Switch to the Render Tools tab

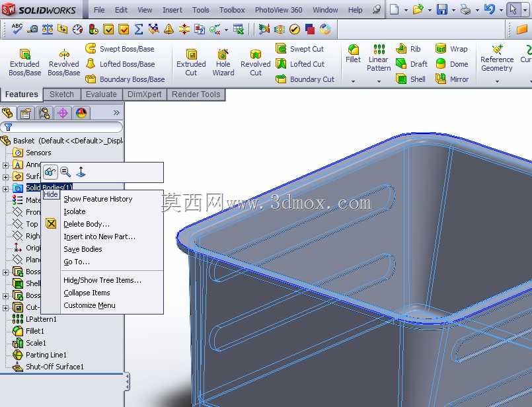click(x=196, y=94)
